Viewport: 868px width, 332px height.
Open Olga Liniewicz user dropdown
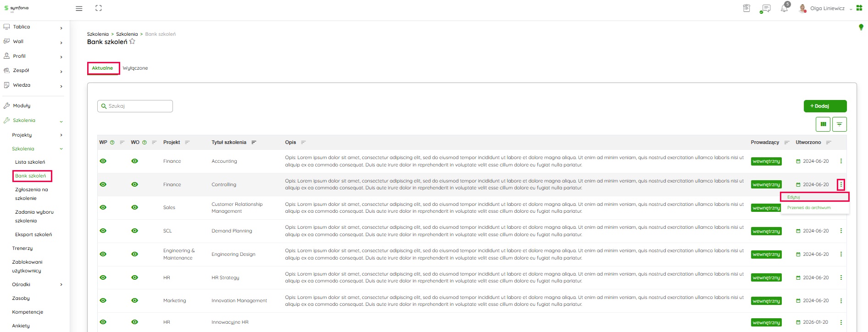pos(827,8)
